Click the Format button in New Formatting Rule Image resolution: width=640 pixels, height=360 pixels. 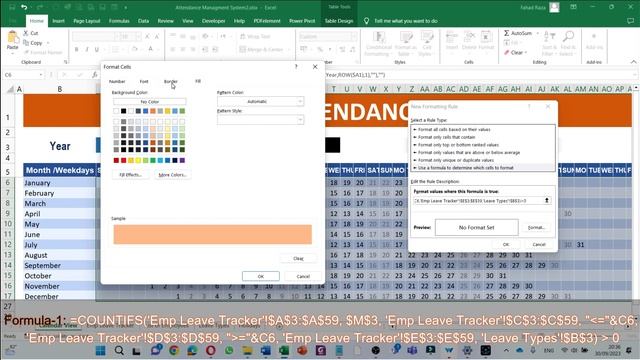pyautogui.click(x=536, y=227)
